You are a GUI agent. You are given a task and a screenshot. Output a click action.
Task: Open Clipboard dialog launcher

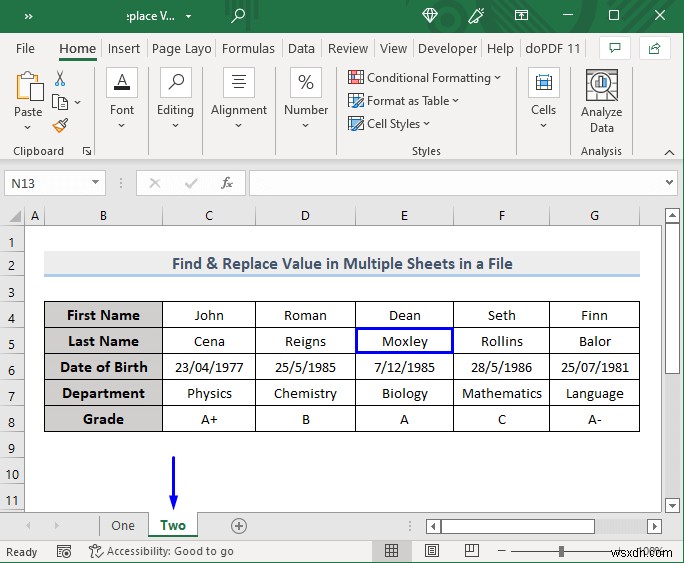coord(87,151)
